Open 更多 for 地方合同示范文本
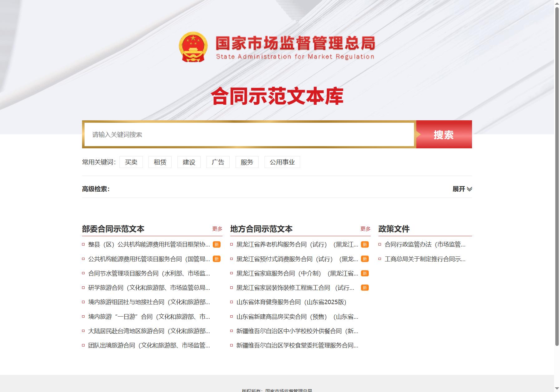Image resolution: width=560 pixels, height=392 pixels. point(365,229)
